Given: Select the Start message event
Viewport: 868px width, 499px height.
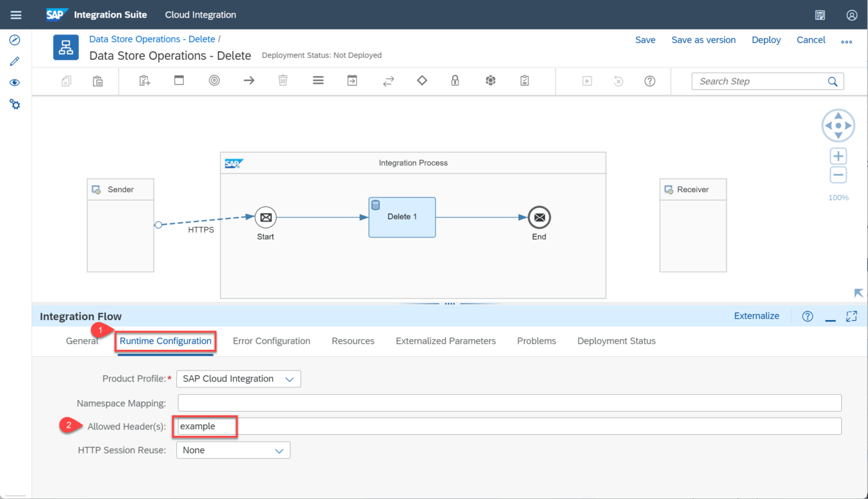Looking at the screenshot, I should 266,218.
